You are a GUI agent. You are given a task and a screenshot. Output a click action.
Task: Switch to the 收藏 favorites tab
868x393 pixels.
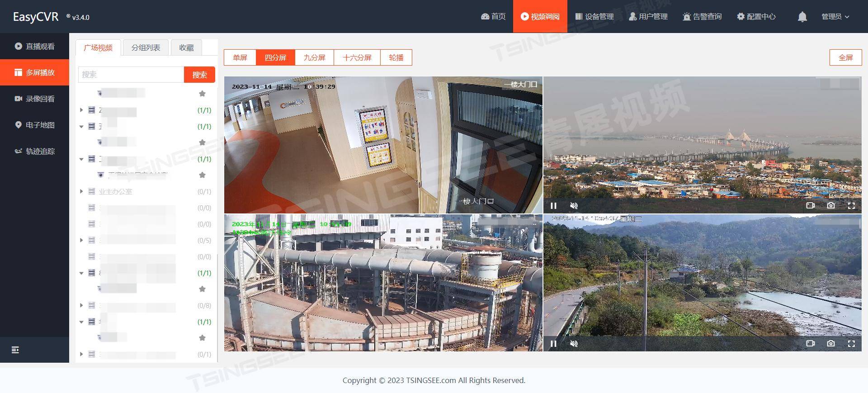coord(186,47)
